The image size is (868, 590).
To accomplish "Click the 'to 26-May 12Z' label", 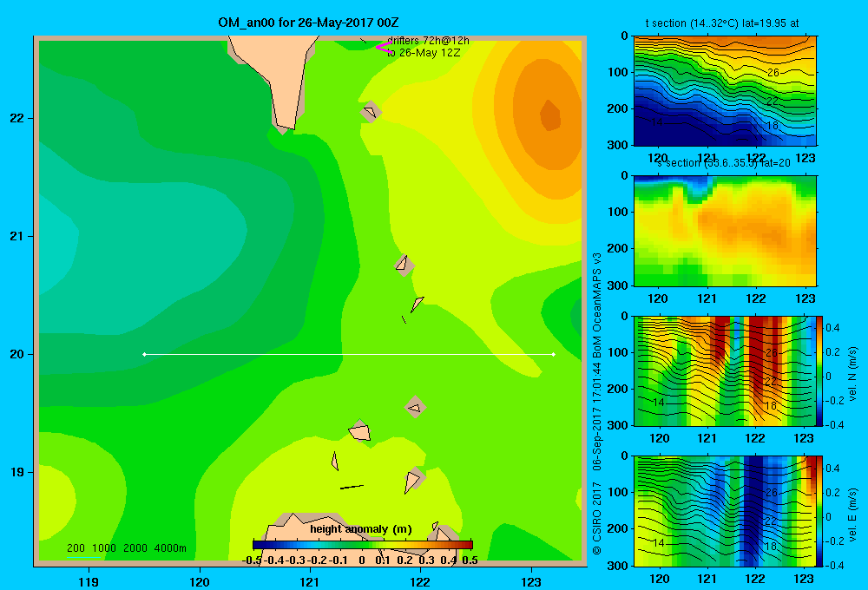I will coord(424,53).
